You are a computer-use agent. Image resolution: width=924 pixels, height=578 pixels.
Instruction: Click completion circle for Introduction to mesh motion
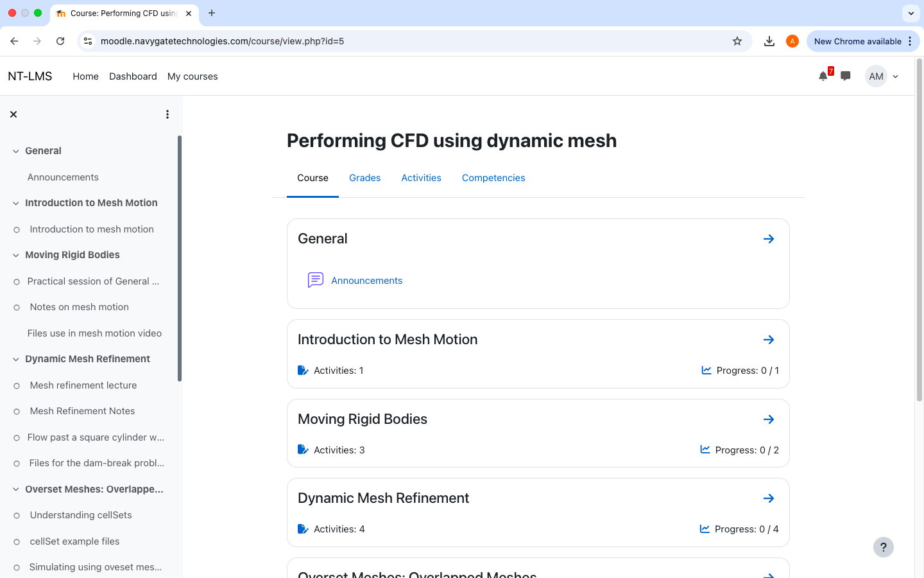(17, 230)
